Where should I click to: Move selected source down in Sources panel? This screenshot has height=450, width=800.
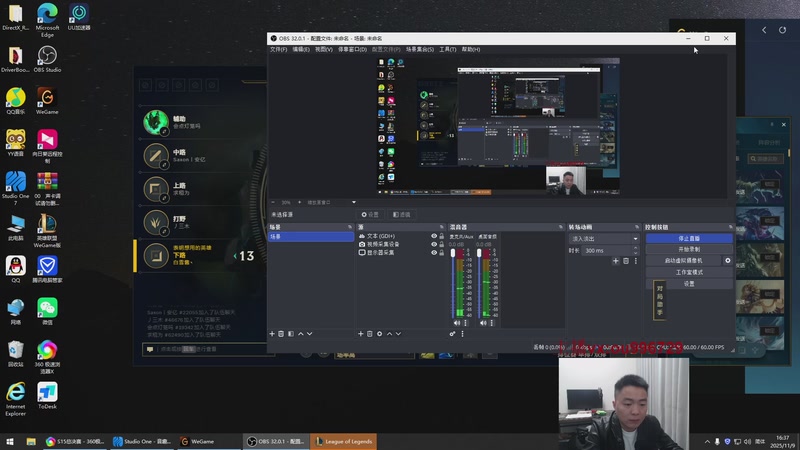[398, 334]
